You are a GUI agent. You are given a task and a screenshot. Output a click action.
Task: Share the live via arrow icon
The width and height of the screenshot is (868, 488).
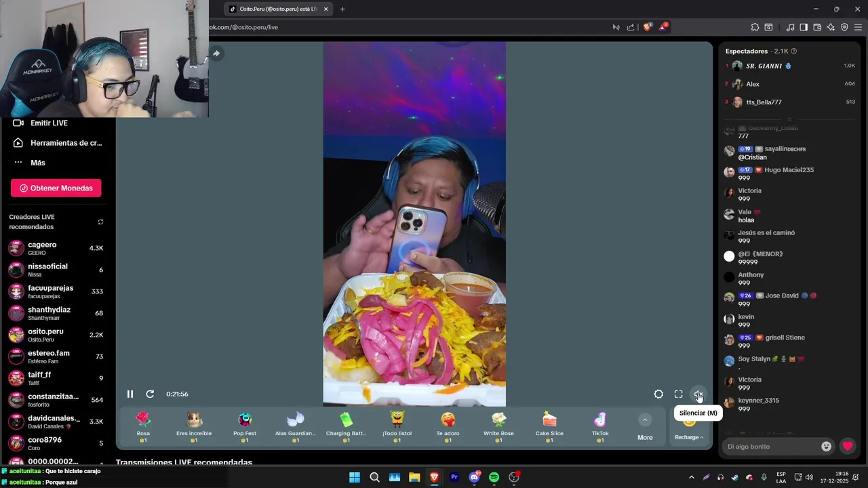(216, 54)
